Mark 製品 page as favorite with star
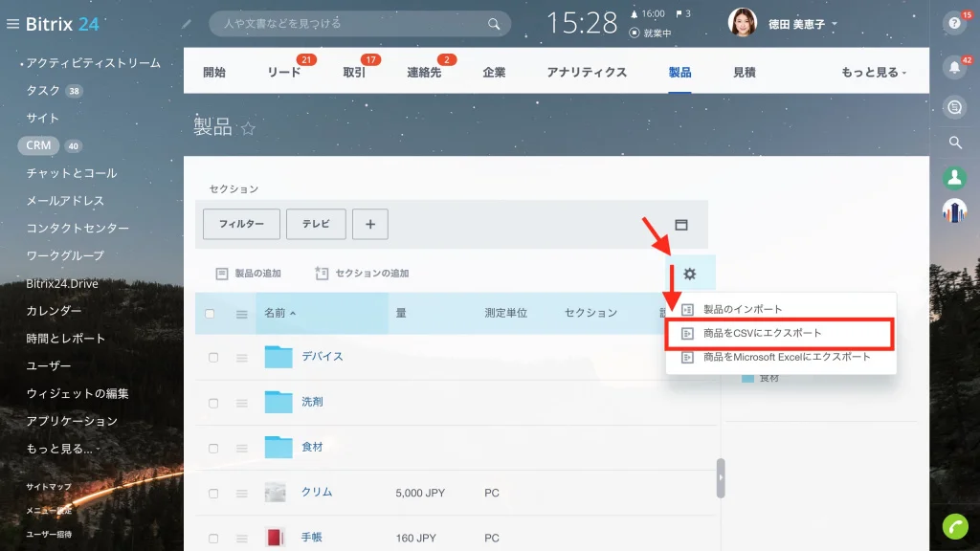This screenshot has height=551, width=980. click(x=248, y=128)
